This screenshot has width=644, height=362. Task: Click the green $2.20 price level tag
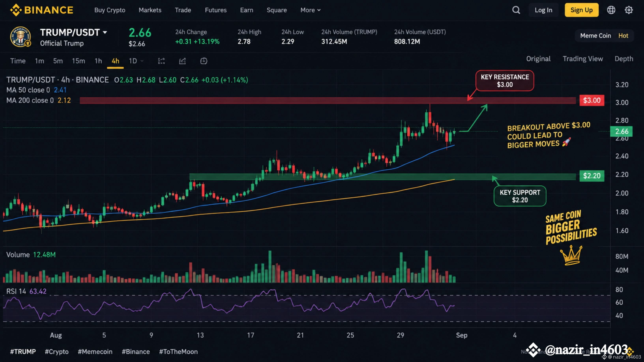point(592,176)
